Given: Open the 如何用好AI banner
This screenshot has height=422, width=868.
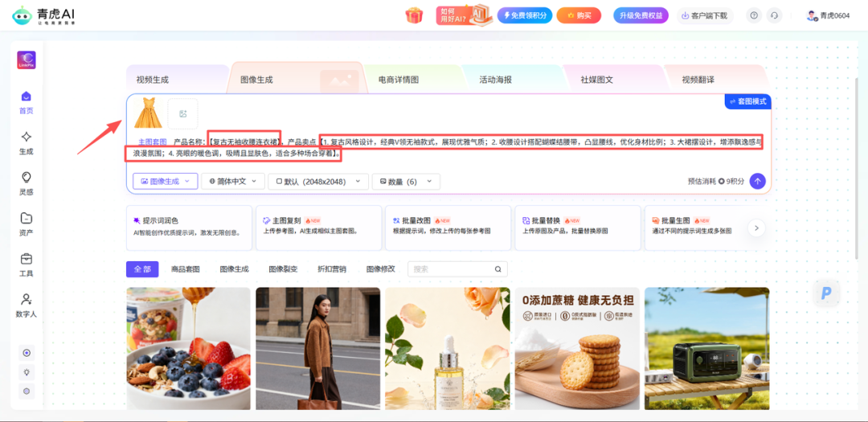Looking at the screenshot, I should (x=464, y=15).
